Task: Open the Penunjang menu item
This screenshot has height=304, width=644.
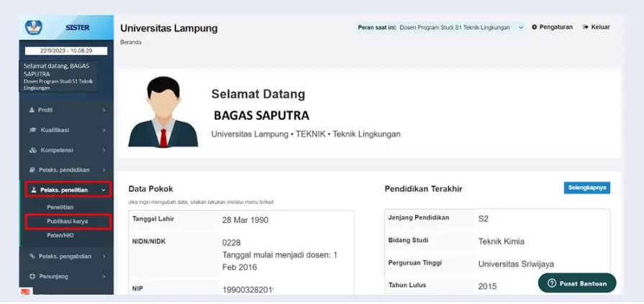Action: click(66, 277)
